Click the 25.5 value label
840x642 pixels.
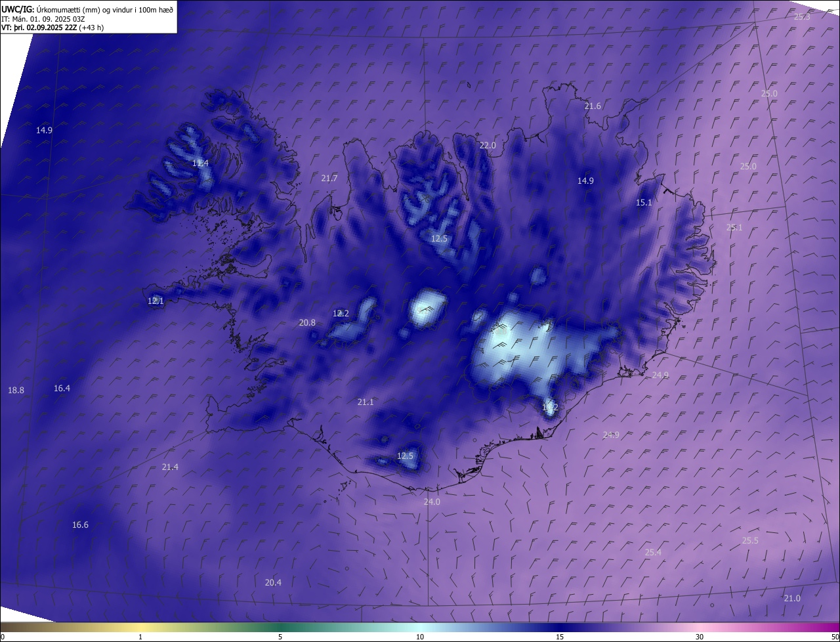750,540
